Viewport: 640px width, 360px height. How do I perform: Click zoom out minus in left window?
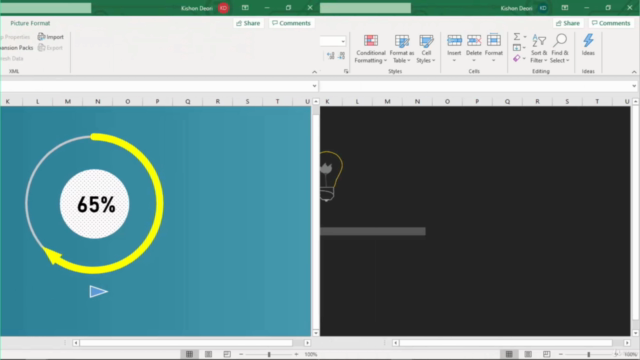click(x=241, y=354)
